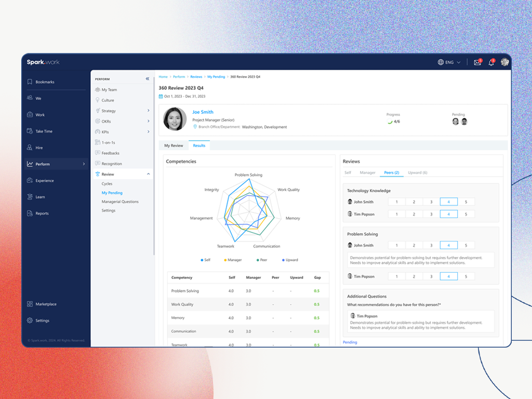Collapse the Perform panel with double chevron

[x=148, y=79]
